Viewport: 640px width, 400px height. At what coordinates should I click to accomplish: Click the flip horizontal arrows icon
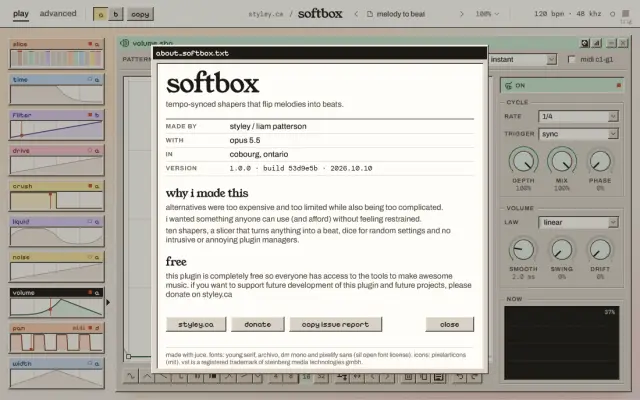pyautogui.click(x=357, y=376)
